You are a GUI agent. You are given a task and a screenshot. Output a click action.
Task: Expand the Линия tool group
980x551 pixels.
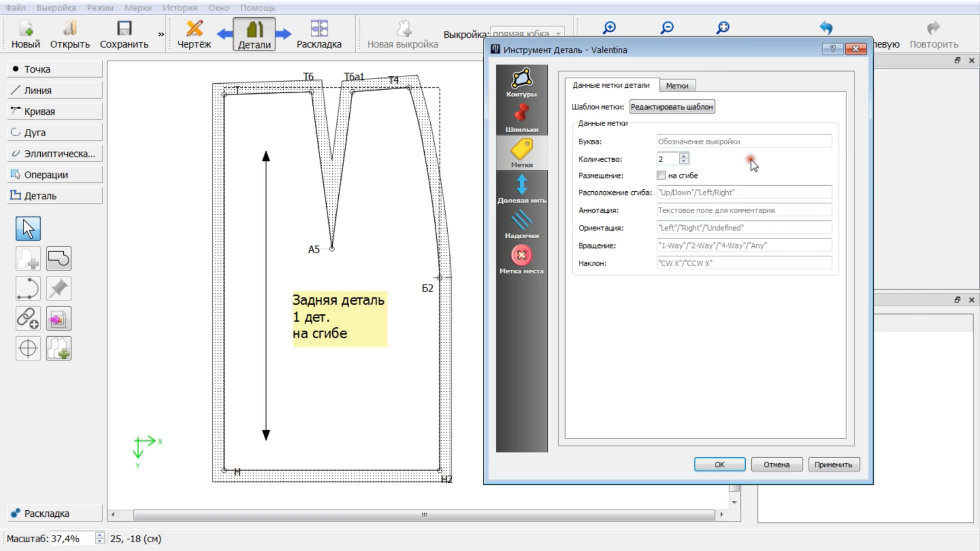pos(55,90)
